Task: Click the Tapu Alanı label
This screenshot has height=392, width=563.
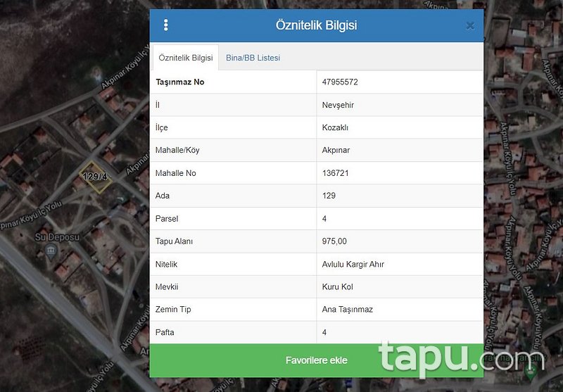Action: (174, 241)
